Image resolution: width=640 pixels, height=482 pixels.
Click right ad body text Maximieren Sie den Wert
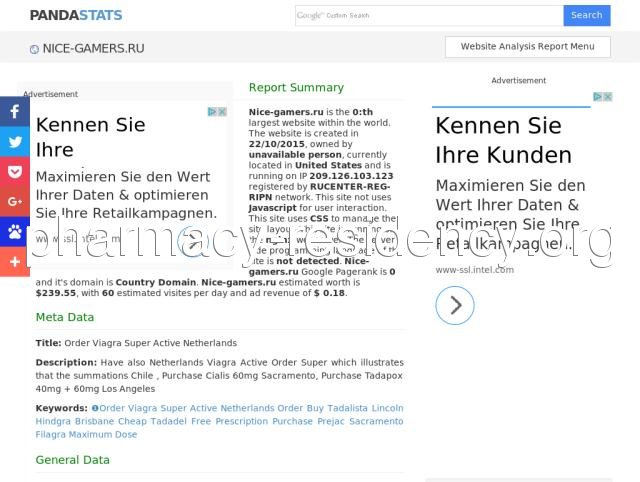click(x=510, y=214)
